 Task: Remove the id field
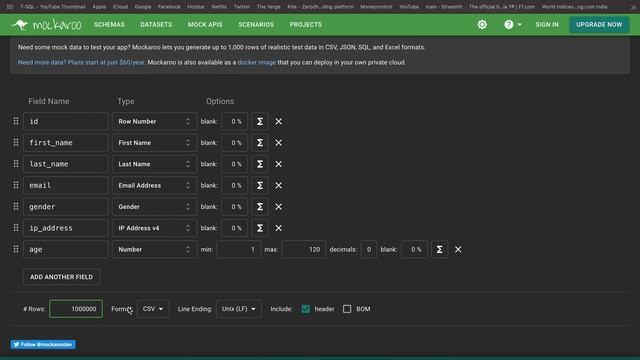tap(278, 122)
